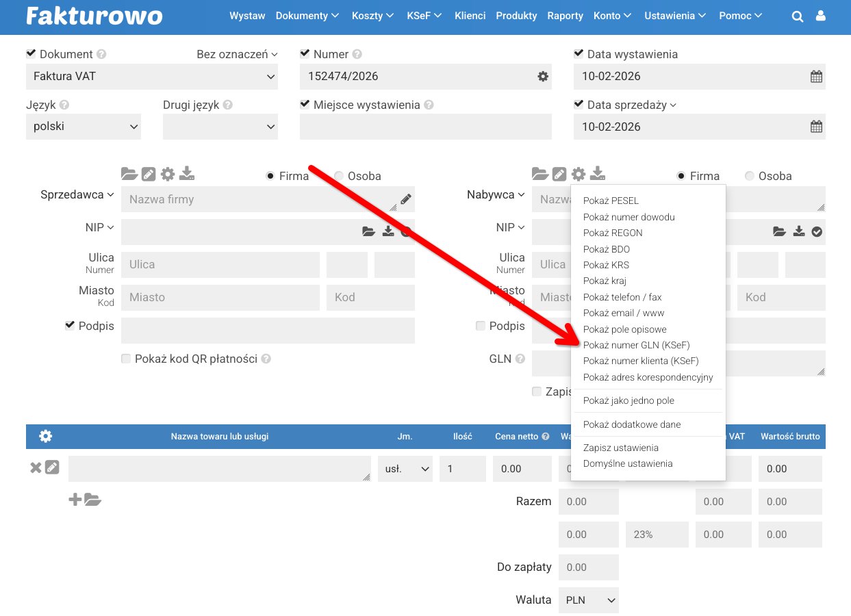Click the gear icon in invoice number field
851x616 pixels.
coord(543,77)
